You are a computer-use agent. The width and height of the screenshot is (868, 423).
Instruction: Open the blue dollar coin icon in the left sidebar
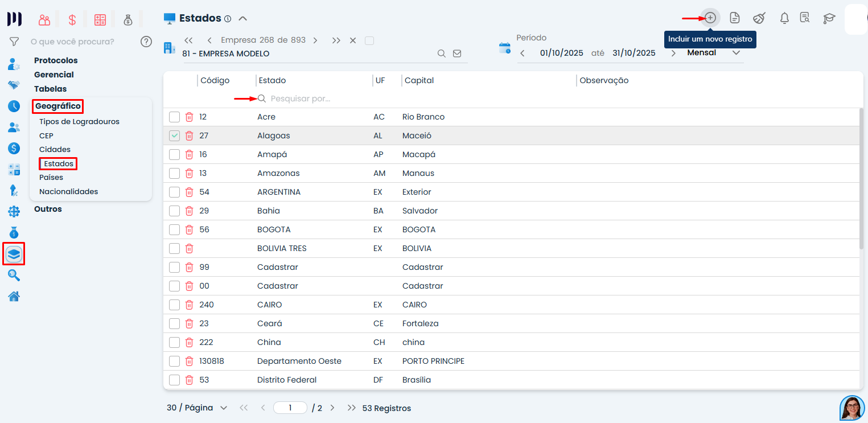tap(14, 148)
